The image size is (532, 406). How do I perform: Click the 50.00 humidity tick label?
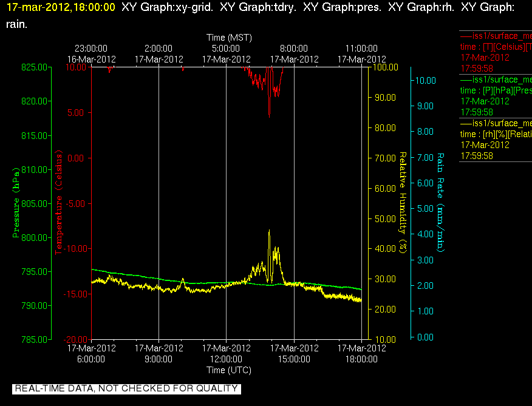[386, 218]
